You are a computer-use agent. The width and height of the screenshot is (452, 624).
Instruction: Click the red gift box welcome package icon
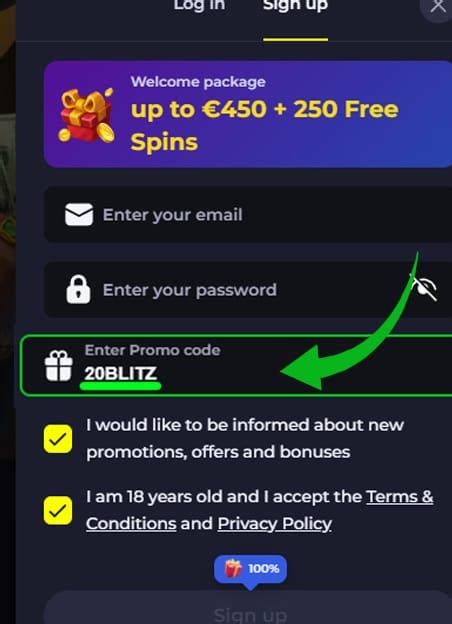coord(86,115)
